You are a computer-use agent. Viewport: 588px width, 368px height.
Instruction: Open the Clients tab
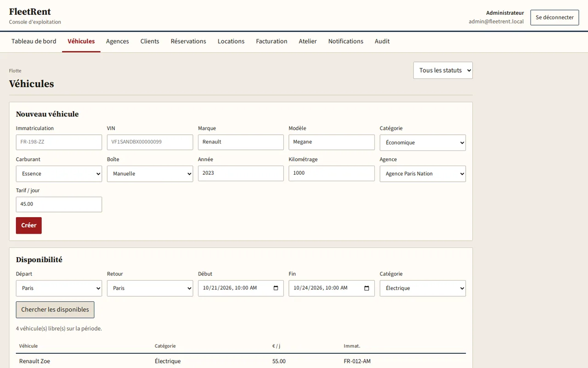coord(150,41)
